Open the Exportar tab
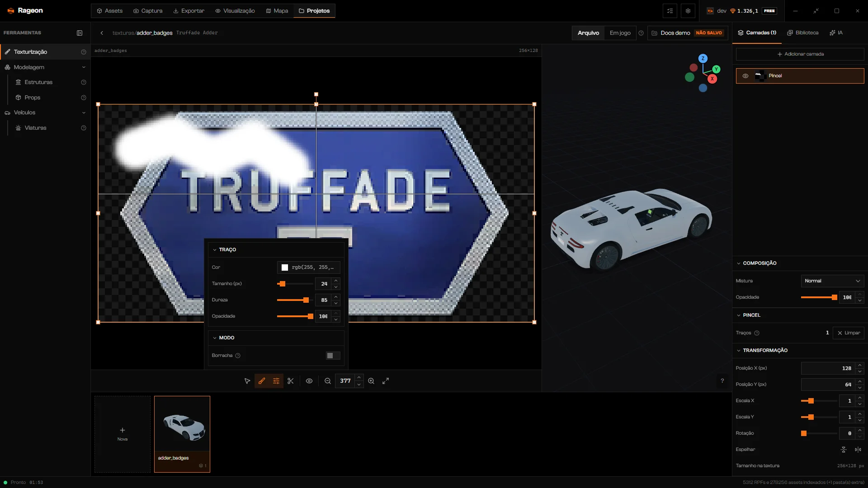Viewport: 868px width, 488px height. pyautogui.click(x=189, y=11)
